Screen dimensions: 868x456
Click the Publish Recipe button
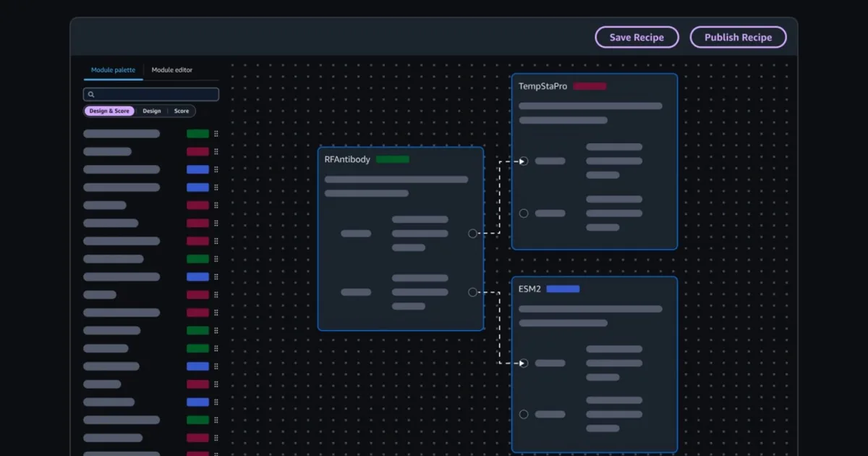coord(738,38)
